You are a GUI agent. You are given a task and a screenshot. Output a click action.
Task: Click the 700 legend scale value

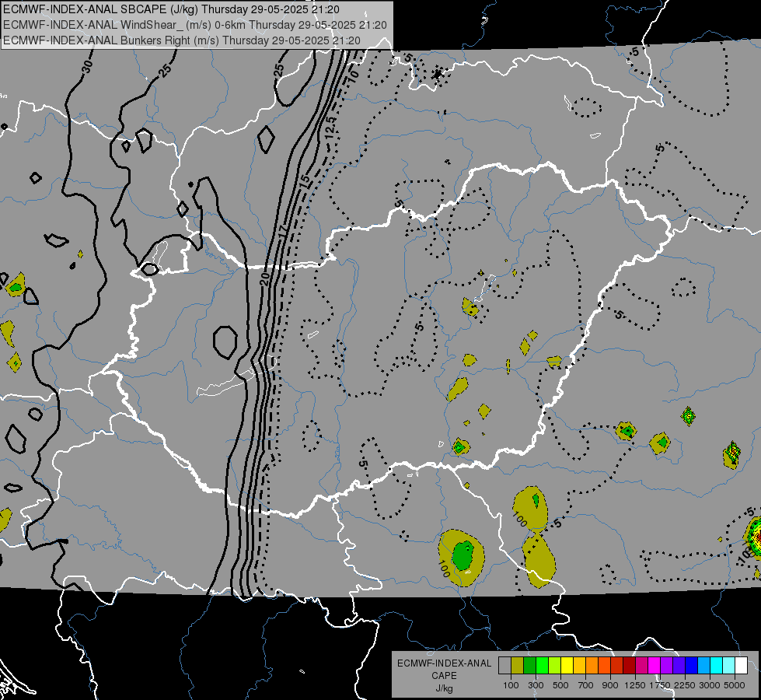(586, 685)
